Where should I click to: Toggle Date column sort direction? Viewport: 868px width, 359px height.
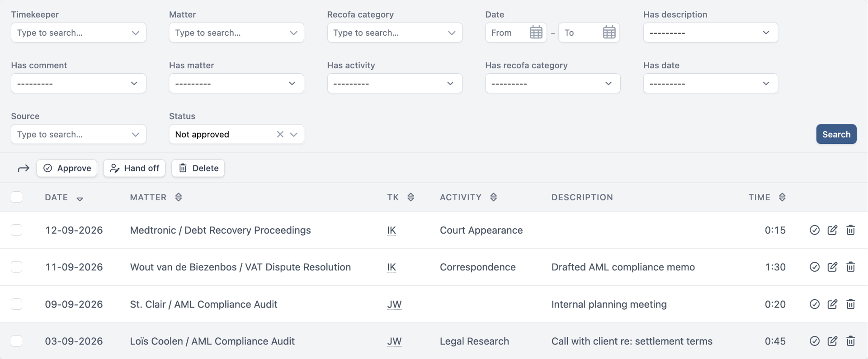point(80,199)
